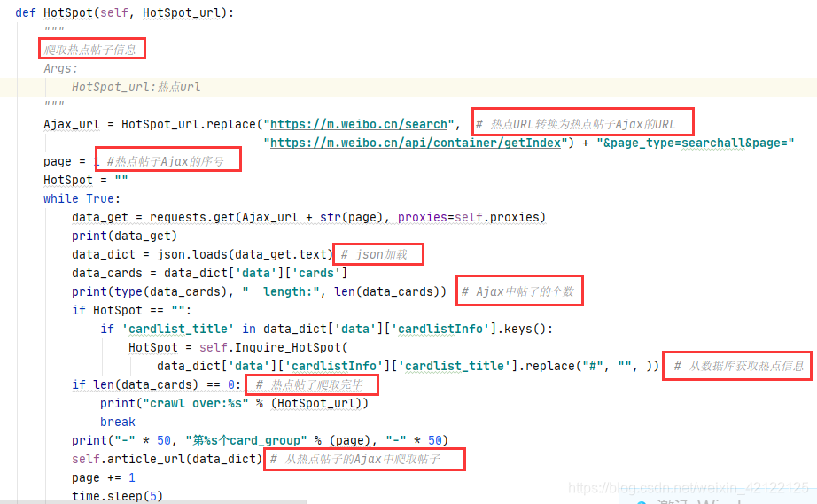The height and width of the screenshot is (504, 817).
Task: Click the 'Args:' docstring line
Action: (x=61, y=69)
